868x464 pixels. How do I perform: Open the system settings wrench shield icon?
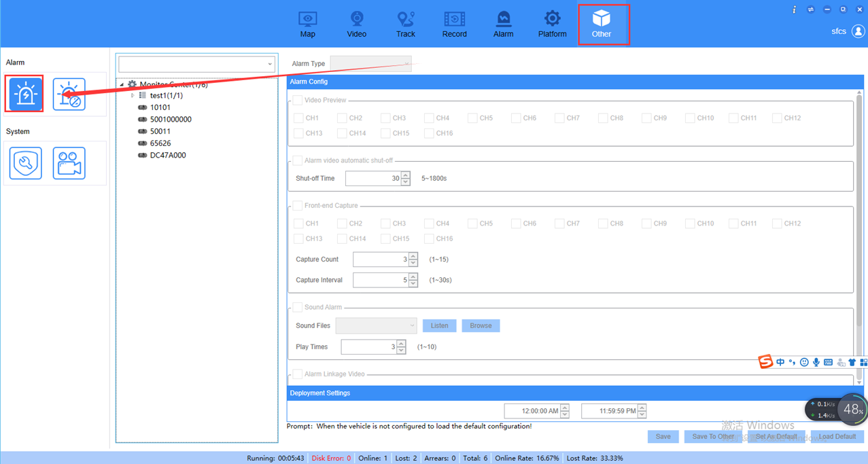pos(26,163)
